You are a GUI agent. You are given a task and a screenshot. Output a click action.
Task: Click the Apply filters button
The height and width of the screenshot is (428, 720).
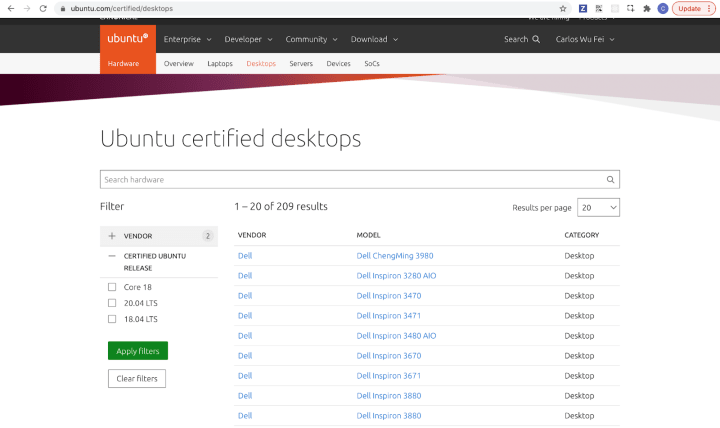[x=138, y=351]
